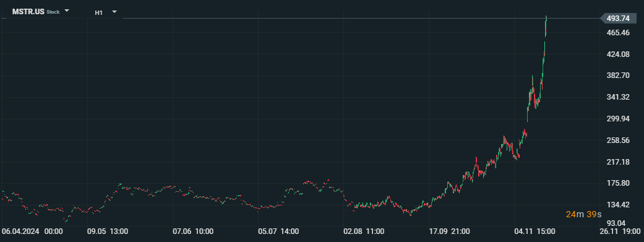644x242 pixels.
Task: Select the MSTR.US symbol name
Action: [28, 12]
